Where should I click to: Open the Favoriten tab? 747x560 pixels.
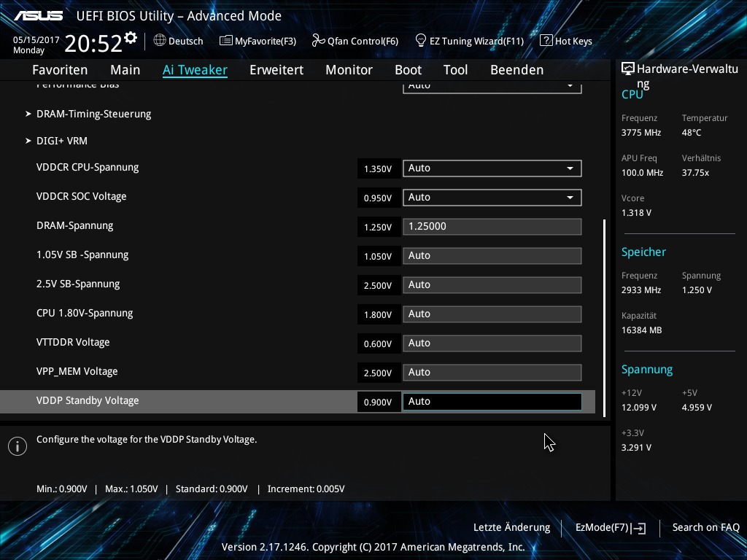point(60,70)
